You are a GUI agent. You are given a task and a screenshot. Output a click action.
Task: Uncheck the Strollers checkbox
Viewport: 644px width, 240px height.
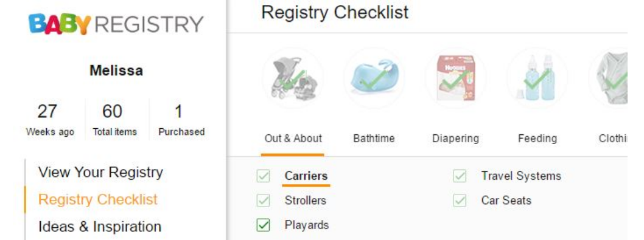tap(264, 201)
